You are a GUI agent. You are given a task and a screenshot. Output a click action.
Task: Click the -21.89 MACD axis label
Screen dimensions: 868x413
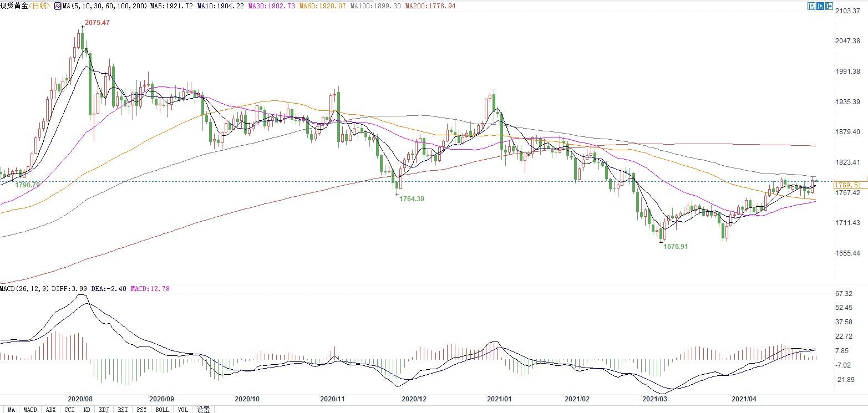point(844,379)
